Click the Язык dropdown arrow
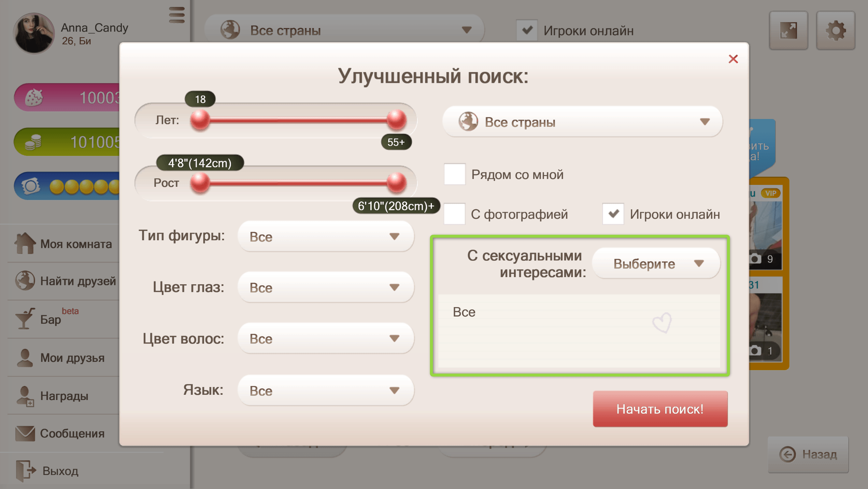This screenshot has height=489, width=868. 394,391
